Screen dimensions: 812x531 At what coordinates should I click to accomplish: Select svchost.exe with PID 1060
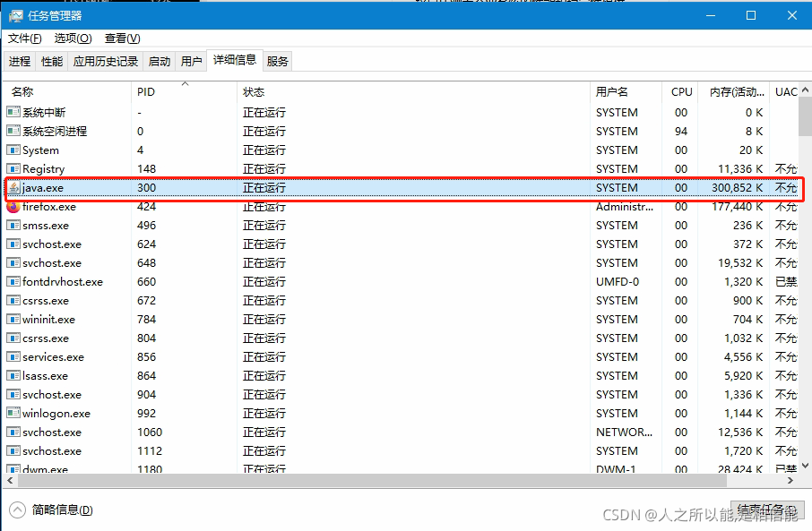402,433
